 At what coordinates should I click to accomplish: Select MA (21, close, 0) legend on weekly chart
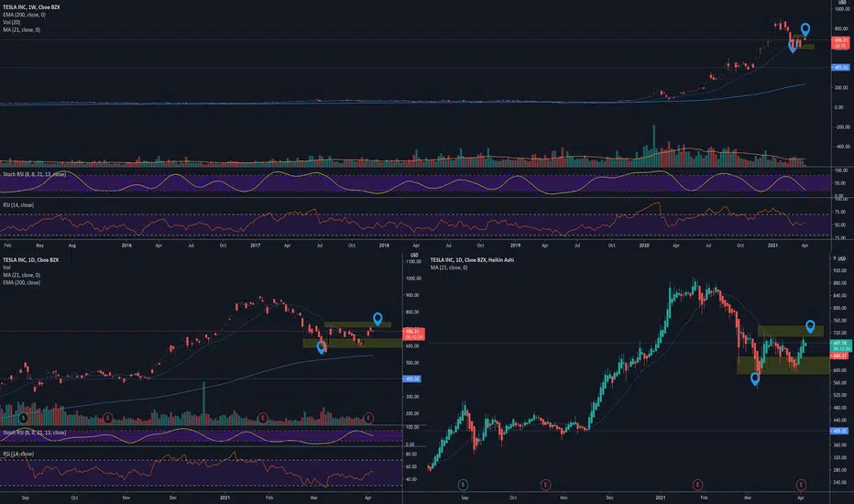pos(21,30)
